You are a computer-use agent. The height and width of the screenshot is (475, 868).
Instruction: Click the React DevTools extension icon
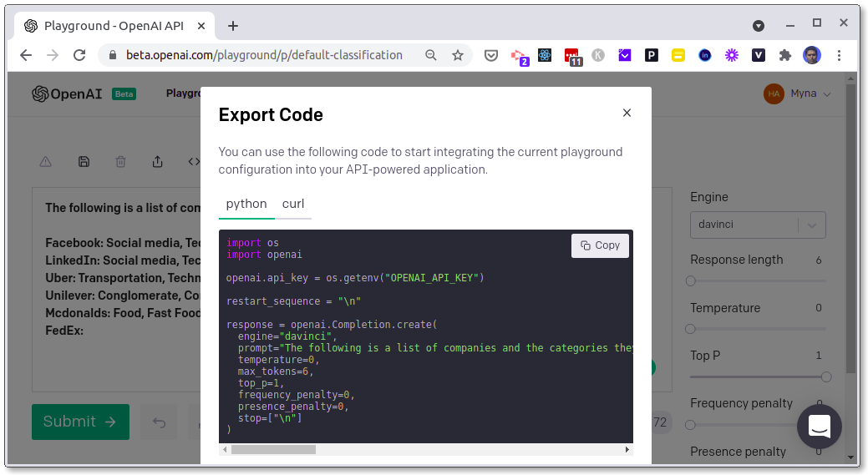click(x=545, y=55)
